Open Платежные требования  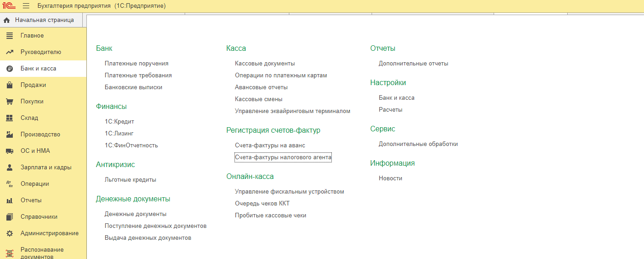tap(138, 76)
